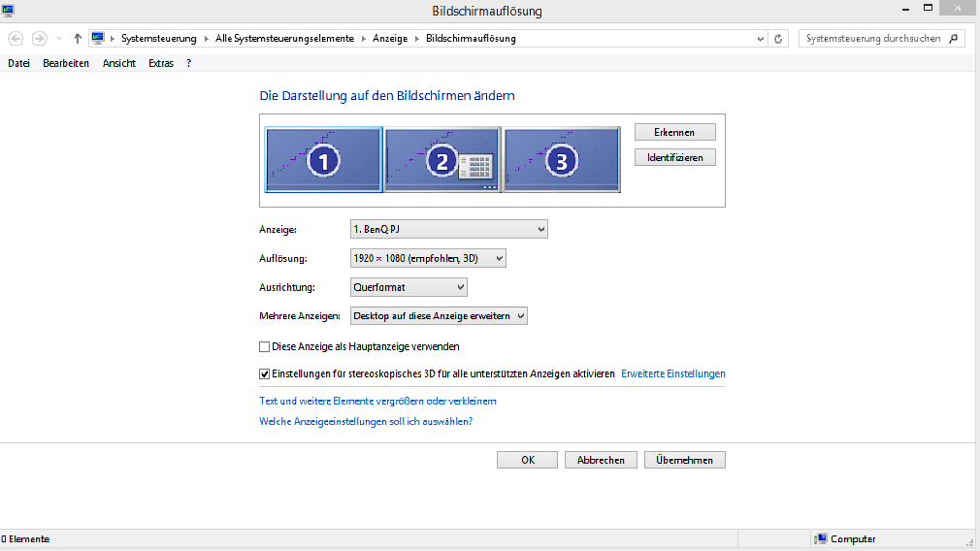Open the Datei menu
Screen dimensions: 980x551
[x=18, y=63]
